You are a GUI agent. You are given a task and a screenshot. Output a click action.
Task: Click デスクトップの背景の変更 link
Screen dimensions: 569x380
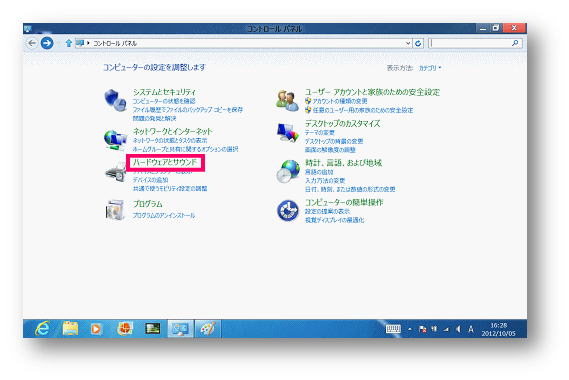pos(334,141)
